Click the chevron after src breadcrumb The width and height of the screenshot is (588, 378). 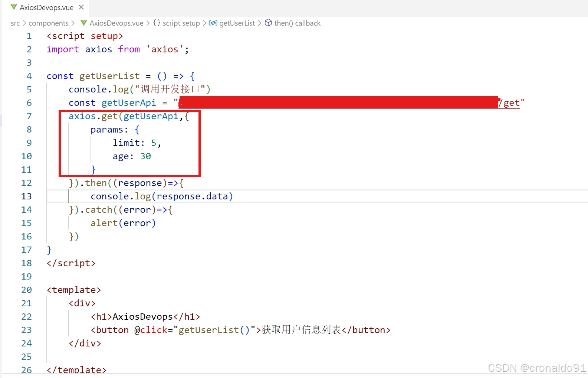coord(24,23)
